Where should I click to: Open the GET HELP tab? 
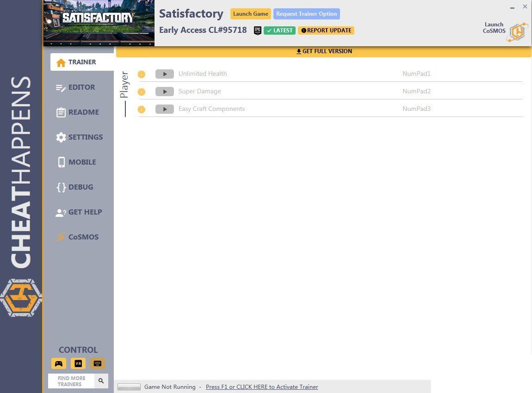tap(79, 212)
